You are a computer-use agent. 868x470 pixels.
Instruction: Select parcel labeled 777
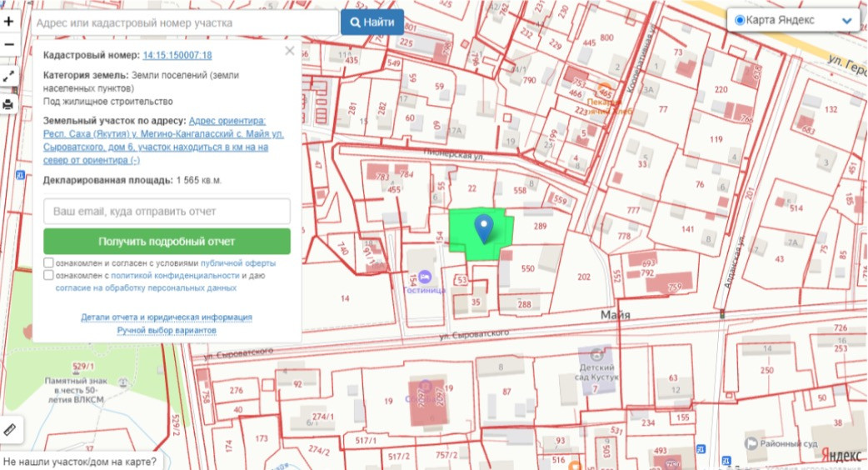633,210
